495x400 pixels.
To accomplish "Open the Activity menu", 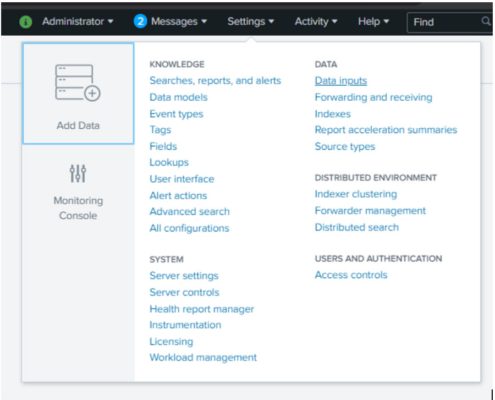I will point(316,22).
